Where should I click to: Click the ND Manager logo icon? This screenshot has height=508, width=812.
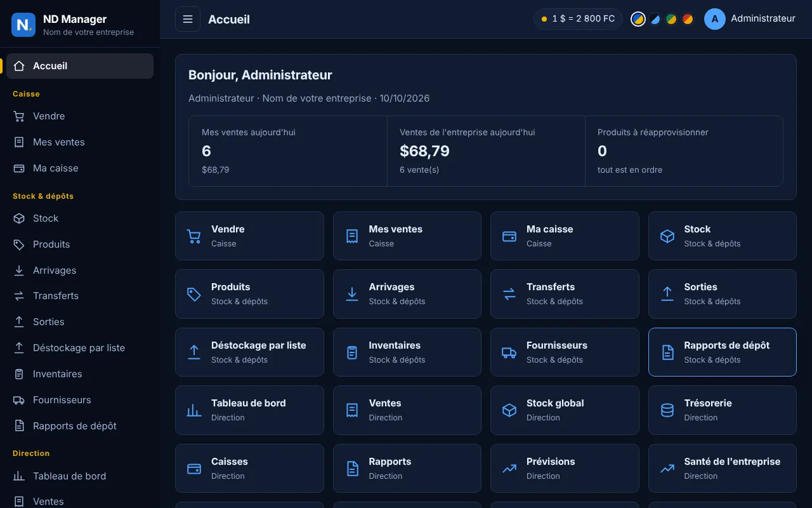point(23,25)
